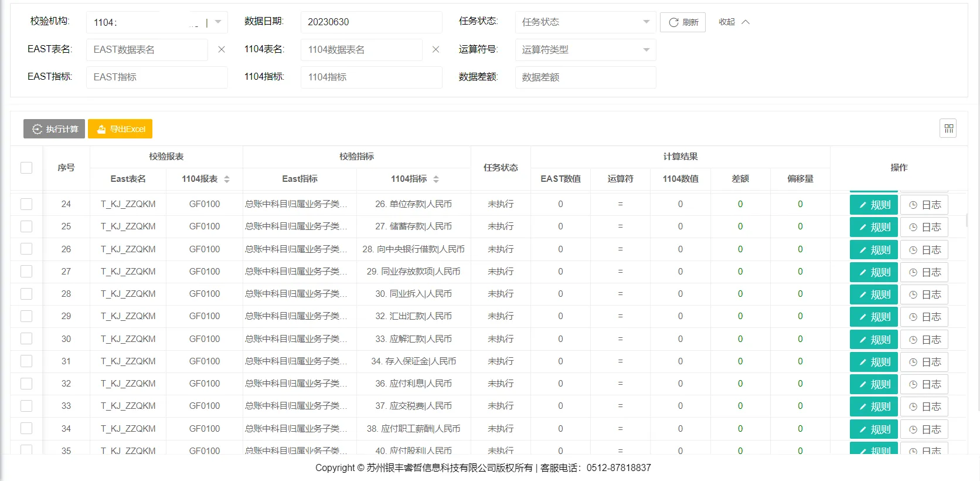Clear the 1104表名 field with X icon
The height and width of the screenshot is (481, 980).
click(x=435, y=50)
